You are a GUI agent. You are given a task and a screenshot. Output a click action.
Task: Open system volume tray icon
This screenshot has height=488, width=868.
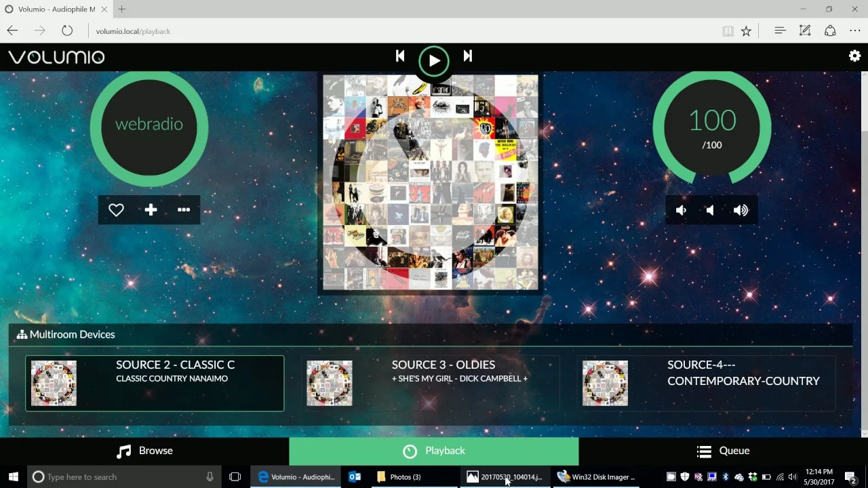point(793,476)
